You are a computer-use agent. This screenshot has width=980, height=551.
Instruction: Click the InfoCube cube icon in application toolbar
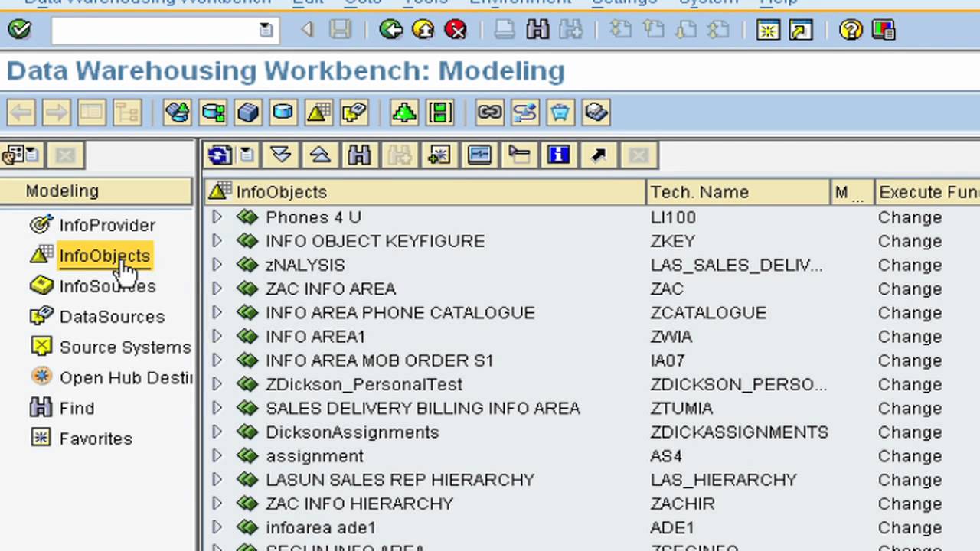point(248,112)
